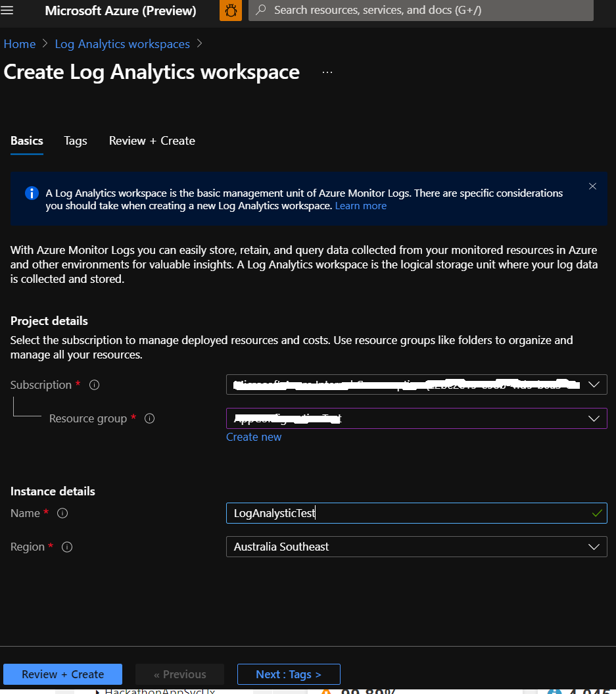This screenshot has width=616, height=694.
Task: Click Create Log Analytics workspace title
Action: click(152, 72)
